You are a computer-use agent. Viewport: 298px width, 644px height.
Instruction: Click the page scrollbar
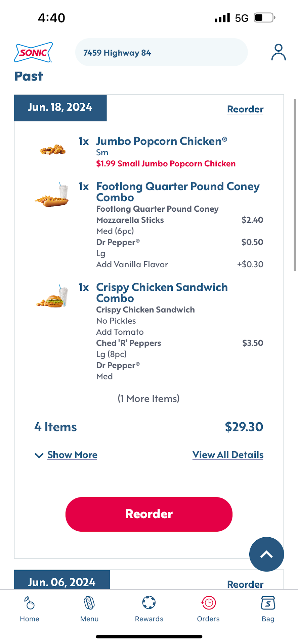(295, 184)
